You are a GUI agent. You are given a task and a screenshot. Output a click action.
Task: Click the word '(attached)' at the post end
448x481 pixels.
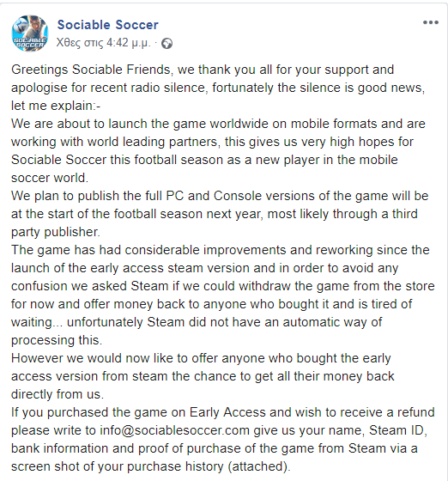coord(259,466)
